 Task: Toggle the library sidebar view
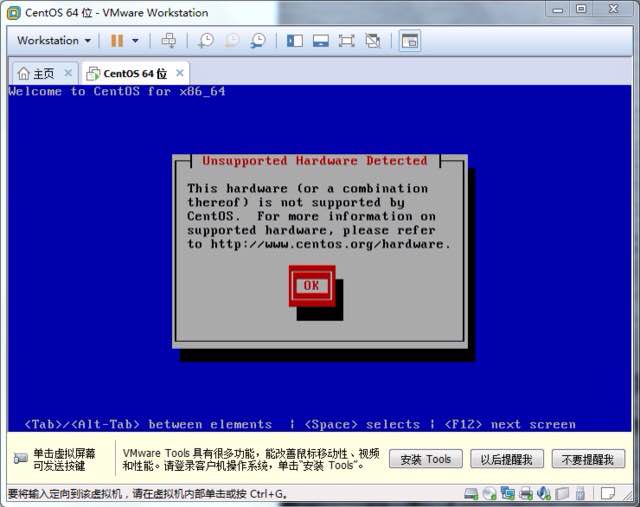pyautogui.click(x=295, y=41)
